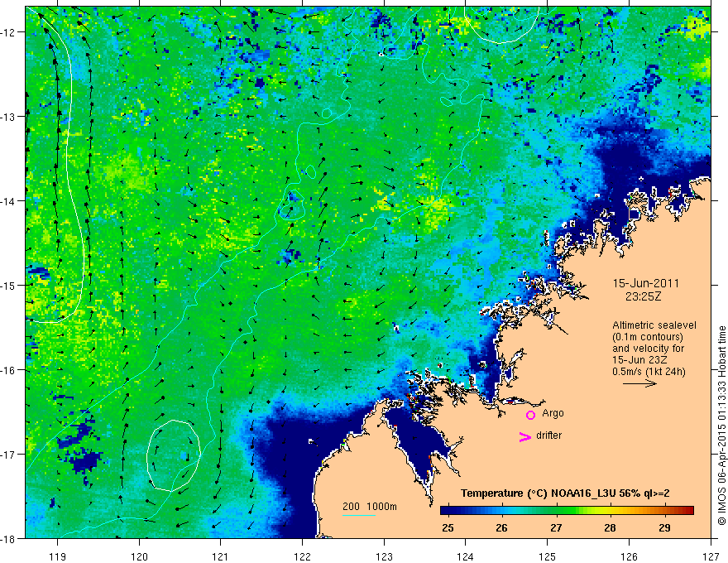Click the temperature color bar at 29
728x563 pixels.
pyautogui.click(x=665, y=511)
